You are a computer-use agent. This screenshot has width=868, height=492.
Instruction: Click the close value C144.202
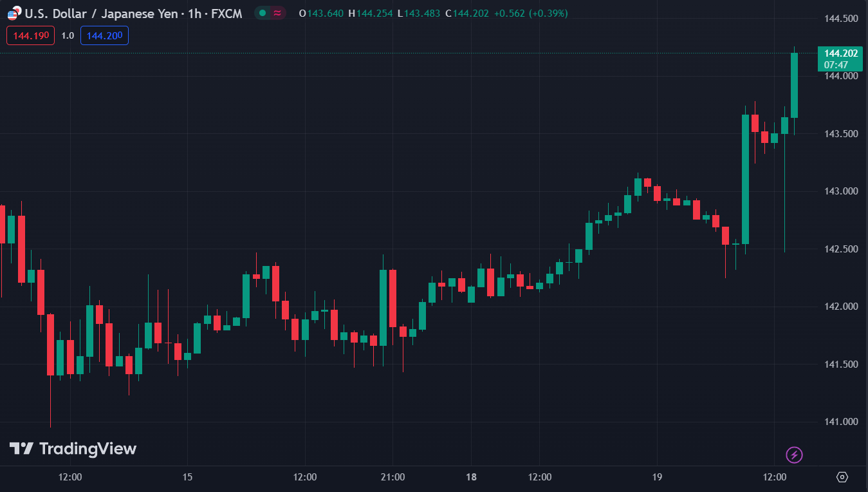[x=467, y=13]
